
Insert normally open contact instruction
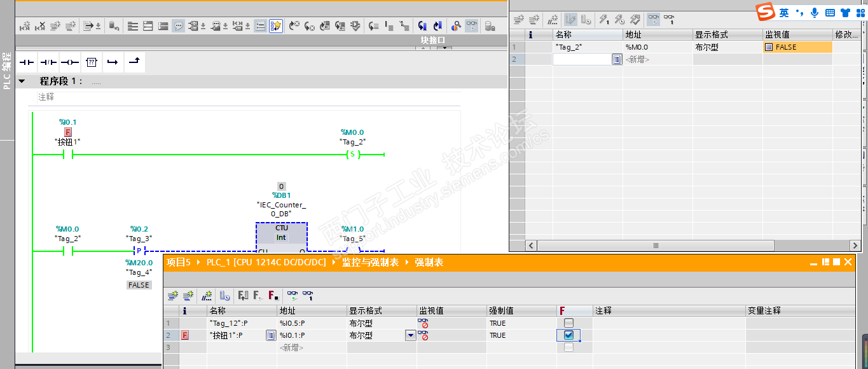(27, 62)
